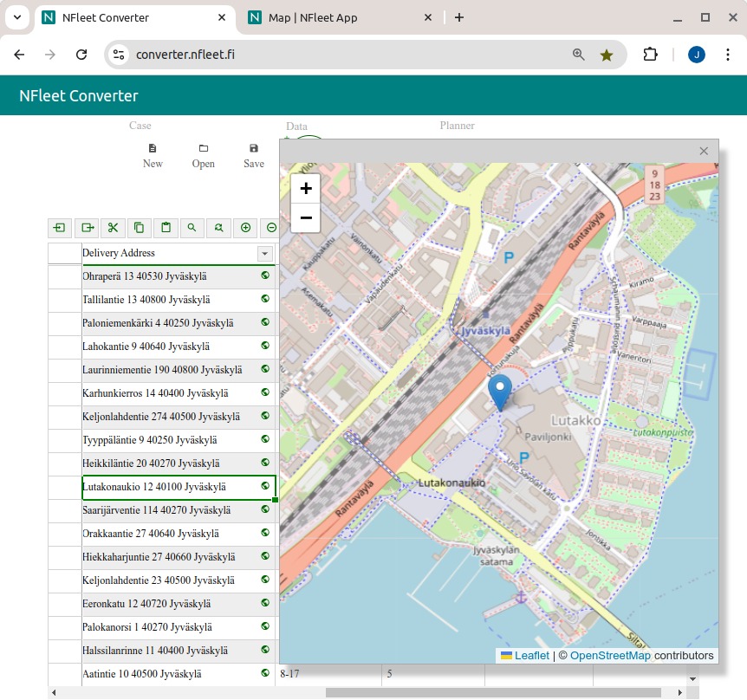Image resolution: width=747 pixels, height=700 pixels.
Task: Expand the browser tab search dropdown
Action: pos(17,17)
